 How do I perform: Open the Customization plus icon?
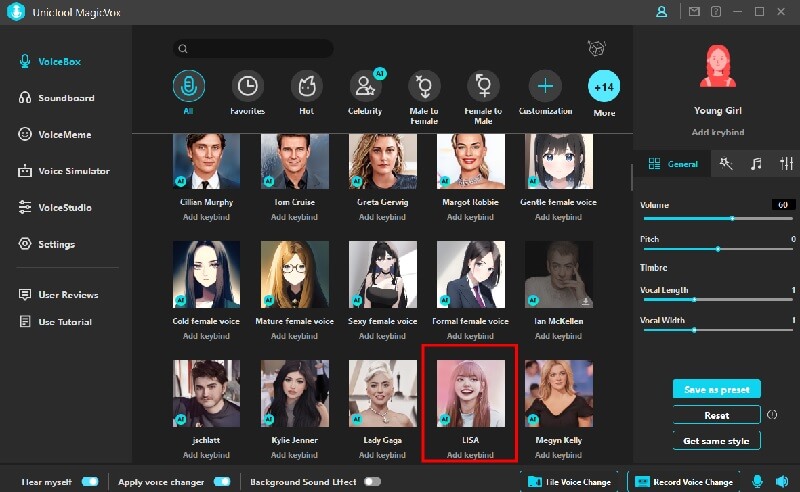click(545, 87)
